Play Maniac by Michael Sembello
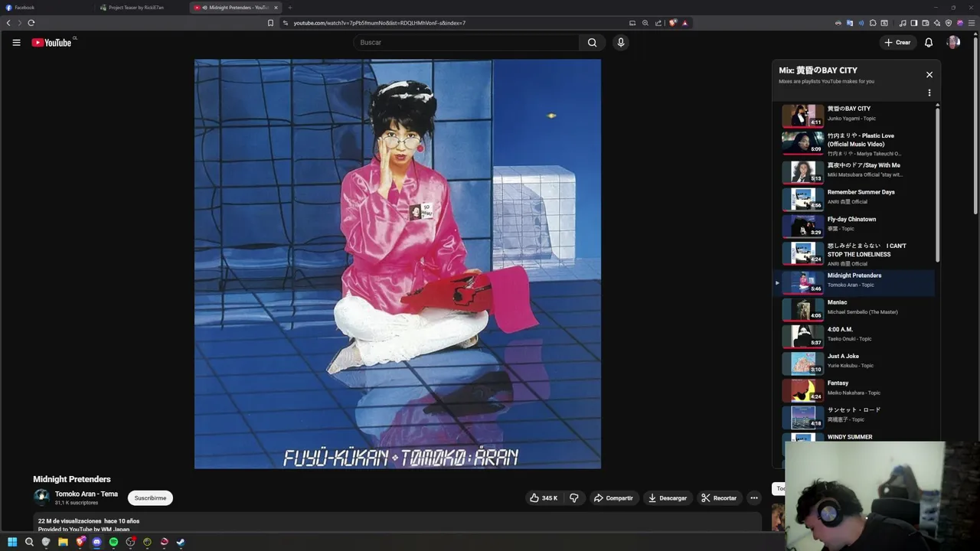This screenshot has height=551, width=980. click(x=857, y=308)
